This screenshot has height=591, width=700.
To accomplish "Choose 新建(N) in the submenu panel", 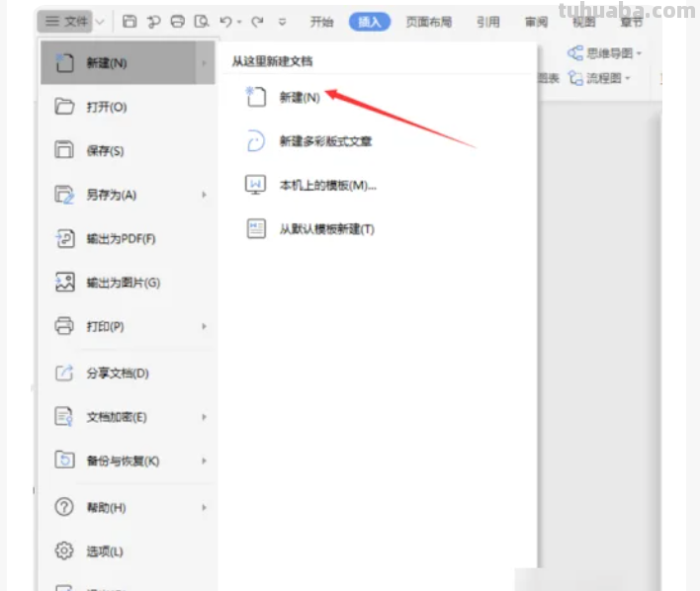I will tap(300, 97).
